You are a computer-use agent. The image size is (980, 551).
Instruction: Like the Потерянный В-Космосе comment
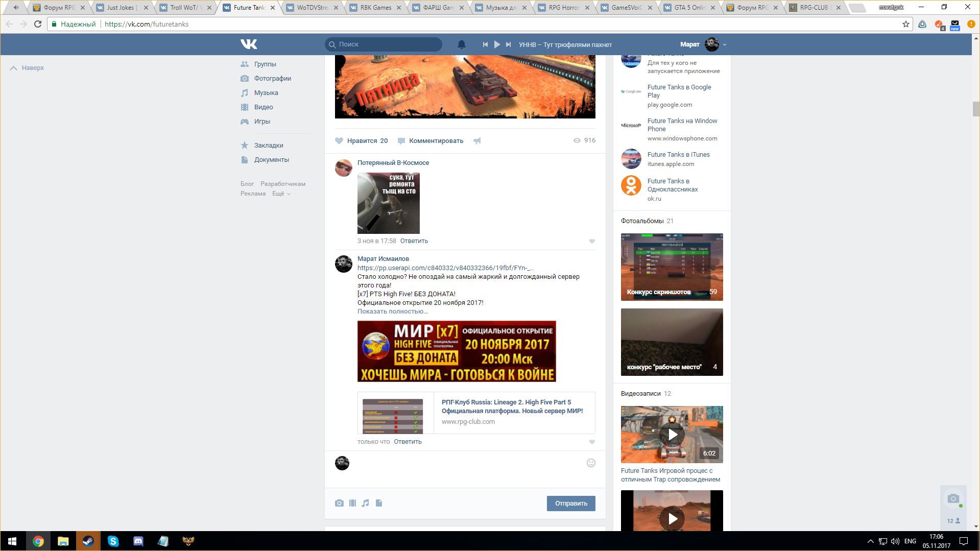(592, 241)
